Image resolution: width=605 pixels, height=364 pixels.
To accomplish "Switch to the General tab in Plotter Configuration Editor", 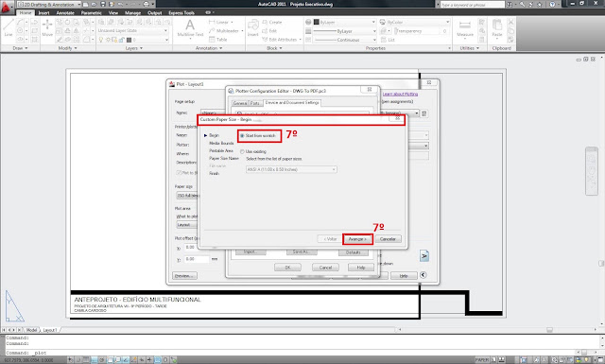I will pos(239,103).
